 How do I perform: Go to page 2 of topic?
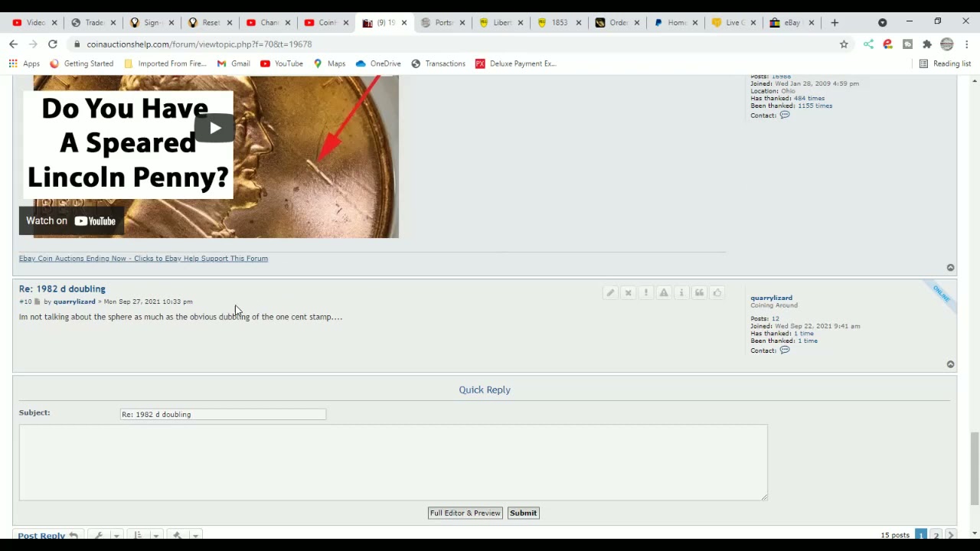[936, 535]
